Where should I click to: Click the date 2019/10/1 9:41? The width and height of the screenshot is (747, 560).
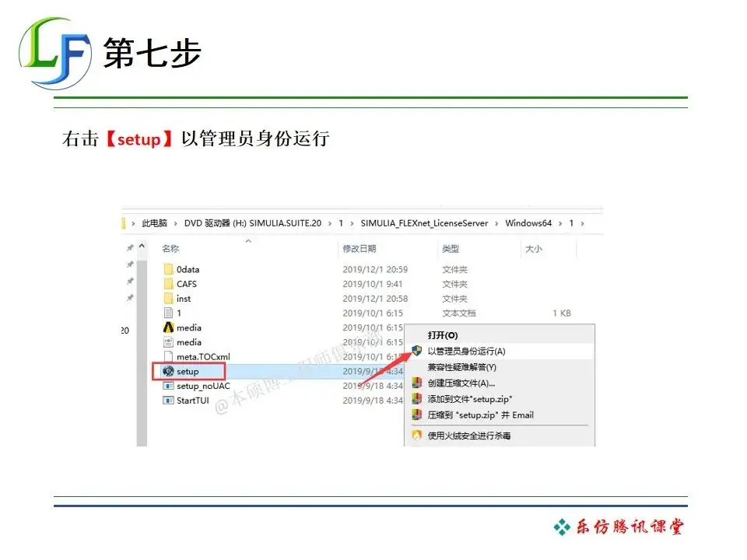373,284
